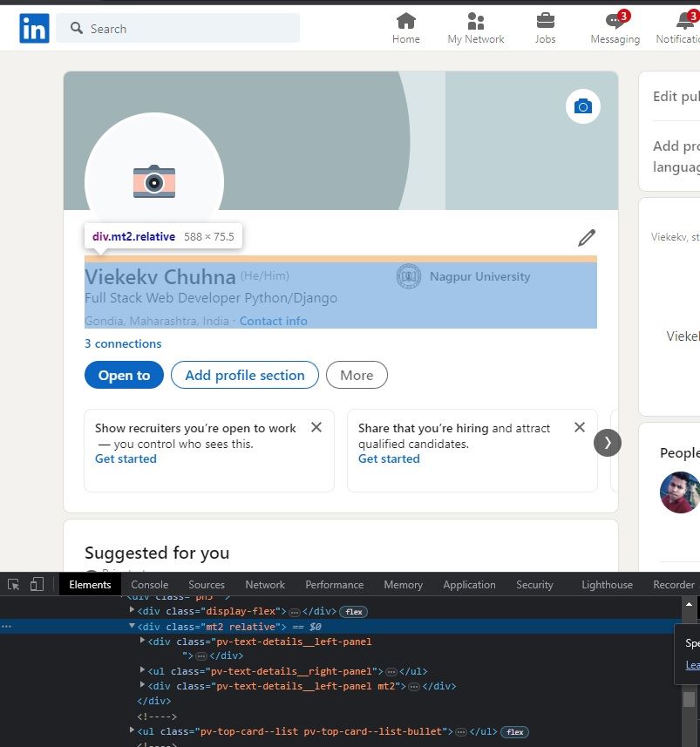700x747 pixels.
Task: Add profile photo via camera avatar
Action: click(x=154, y=181)
